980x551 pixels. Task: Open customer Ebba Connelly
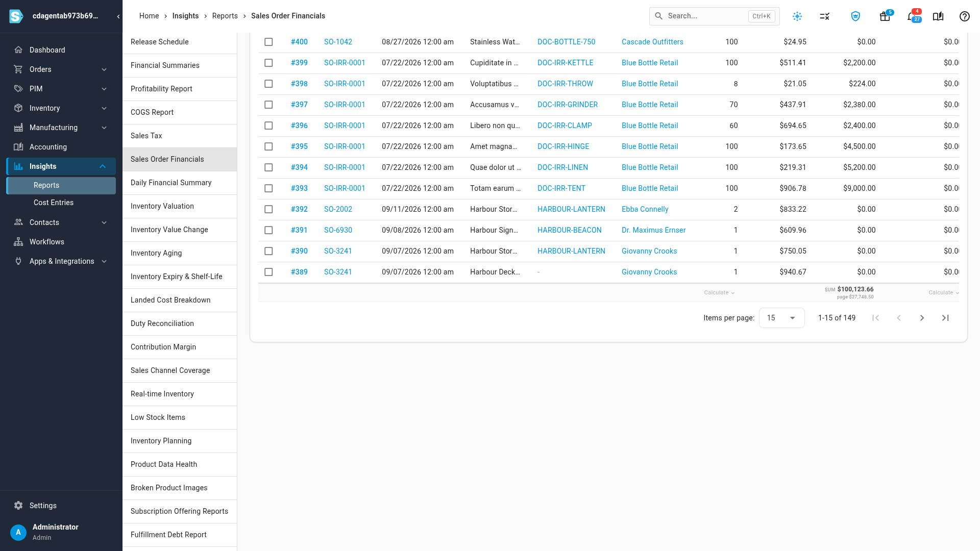(x=645, y=209)
